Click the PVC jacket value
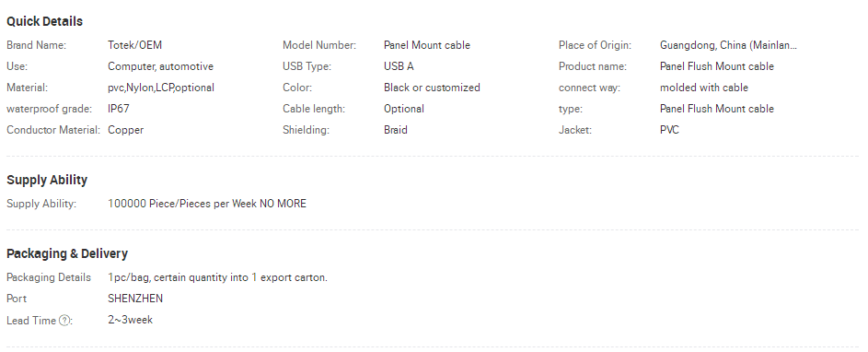The image size is (868, 352). (x=669, y=130)
